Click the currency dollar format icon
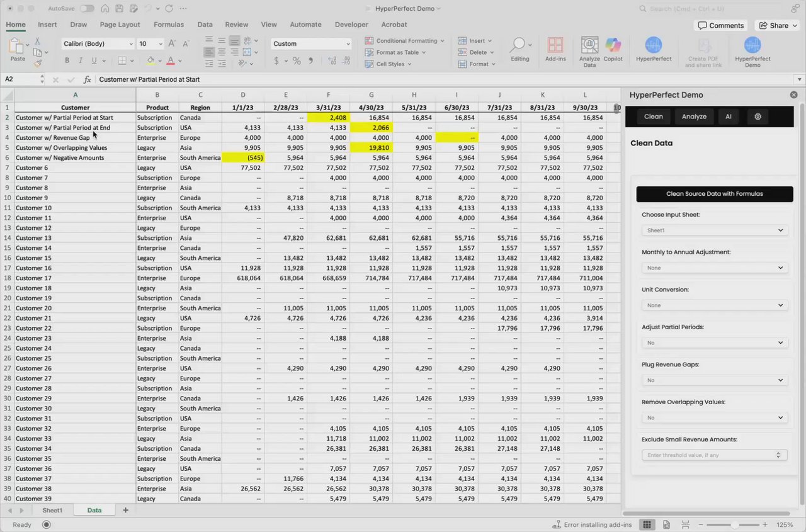 (276, 61)
